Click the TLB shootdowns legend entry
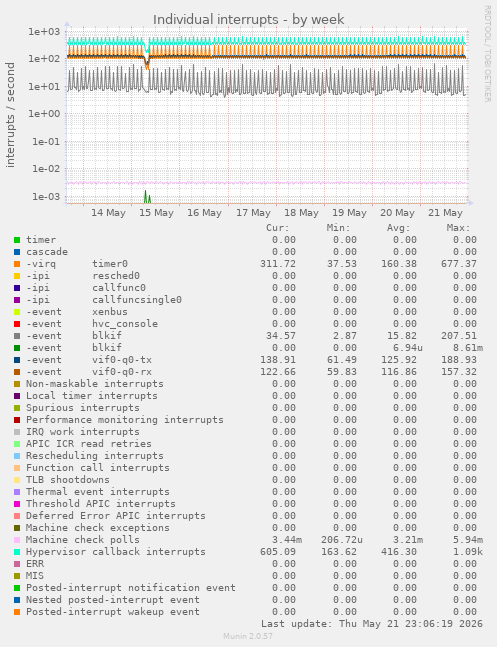The width and height of the screenshot is (497, 647). 68,479
